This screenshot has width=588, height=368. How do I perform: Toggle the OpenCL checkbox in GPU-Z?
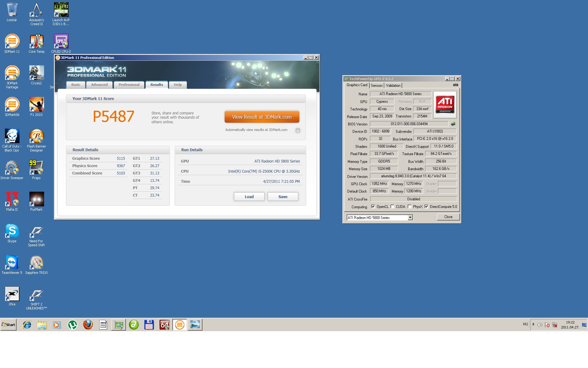(x=373, y=206)
